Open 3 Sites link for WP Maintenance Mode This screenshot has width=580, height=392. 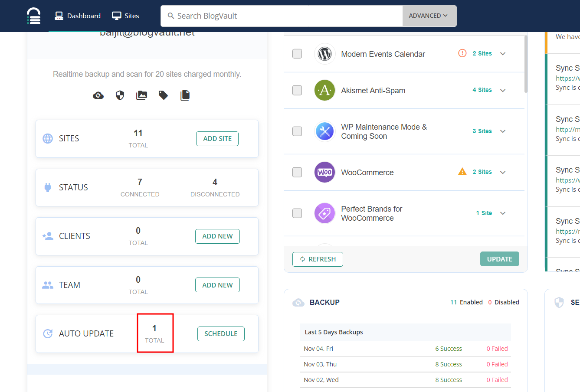pos(482,131)
